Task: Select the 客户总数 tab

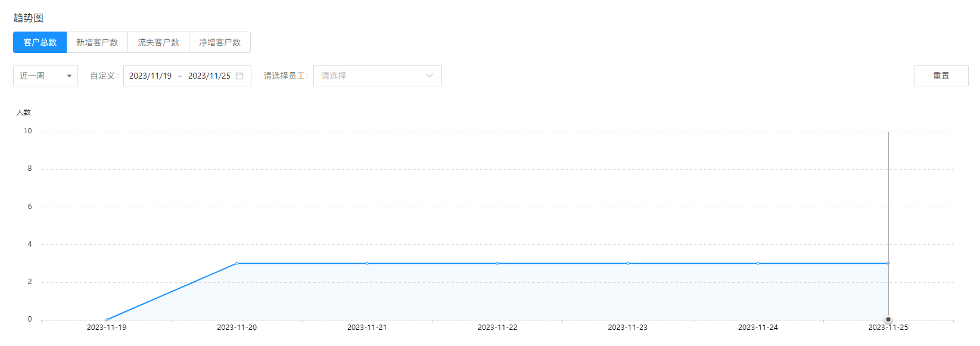Action: click(40, 42)
